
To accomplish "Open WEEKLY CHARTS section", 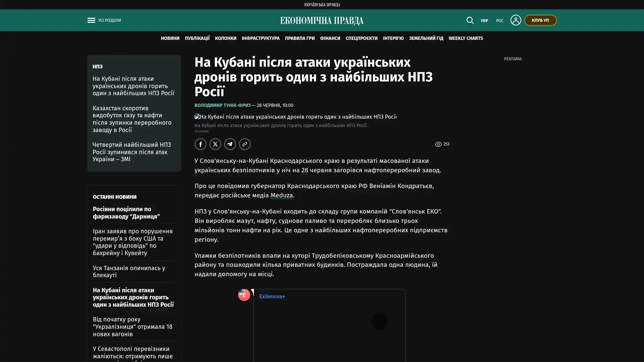I will [x=466, y=38].
